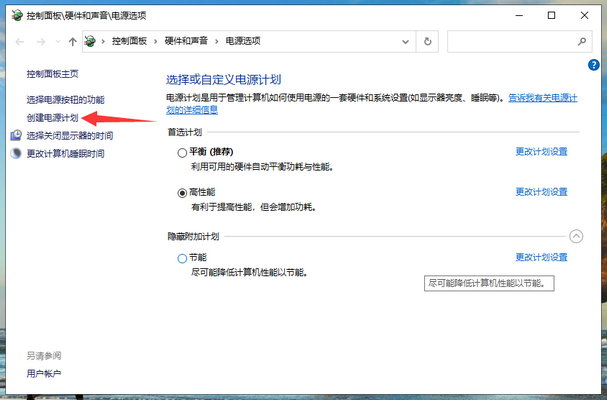Click the monitor clock icon in sidebar
This screenshot has width=607, height=400.
[x=16, y=135]
